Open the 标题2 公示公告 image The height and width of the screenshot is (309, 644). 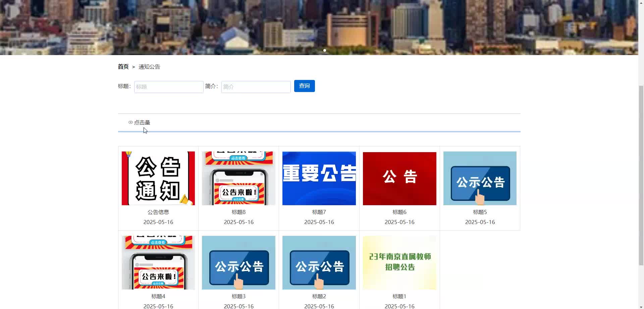click(x=319, y=263)
